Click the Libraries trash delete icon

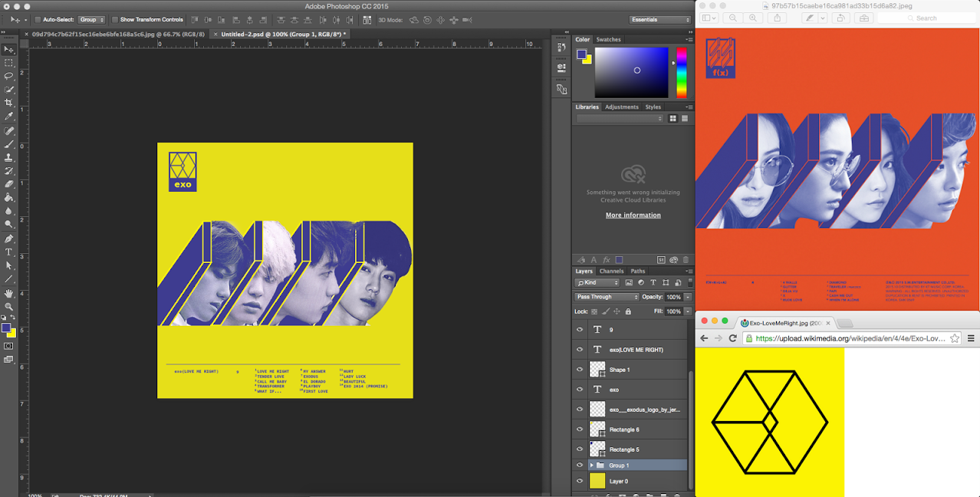coord(686,260)
